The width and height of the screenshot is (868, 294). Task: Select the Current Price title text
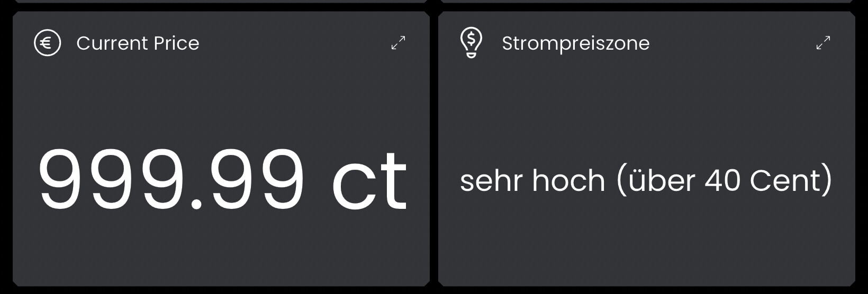click(x=138, y=43)
